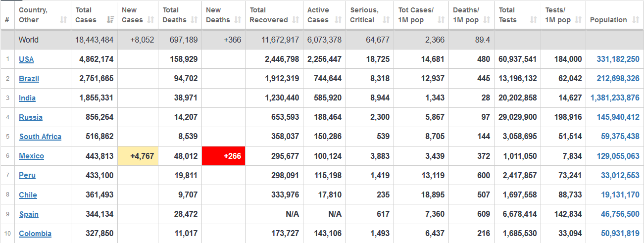Image resolution: width=644 pixels, height=243 pixels.
Task: Open the USA country link
Action: 26,59
